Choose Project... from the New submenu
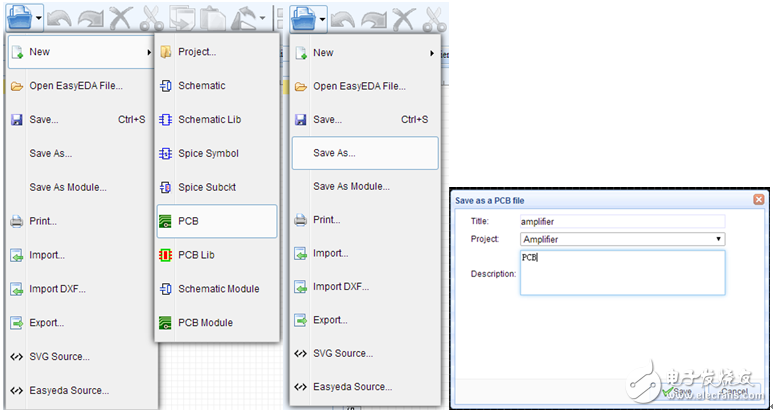Screen dimensions: 773x412 click(196, 52)
